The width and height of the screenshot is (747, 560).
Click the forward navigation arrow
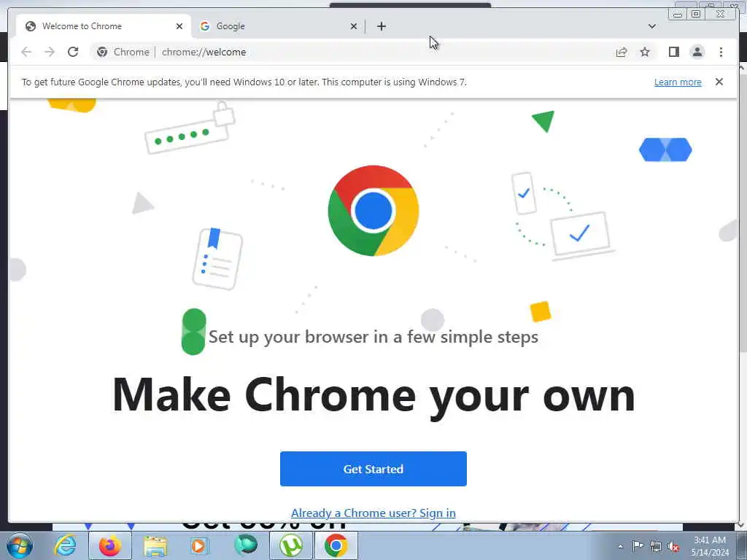click(x=50, y=52)
